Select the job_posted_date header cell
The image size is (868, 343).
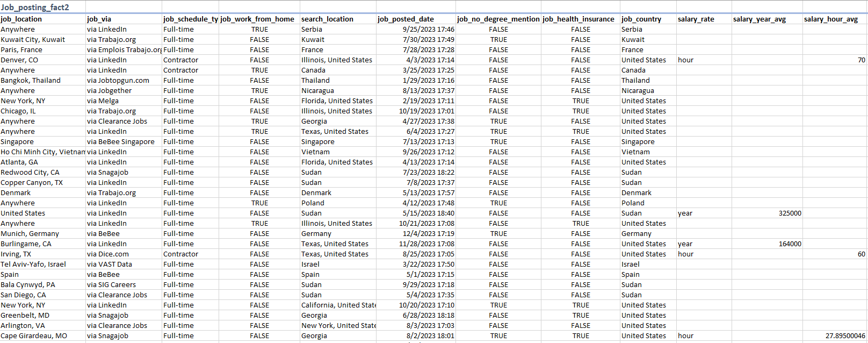click(x=416, y=19)
